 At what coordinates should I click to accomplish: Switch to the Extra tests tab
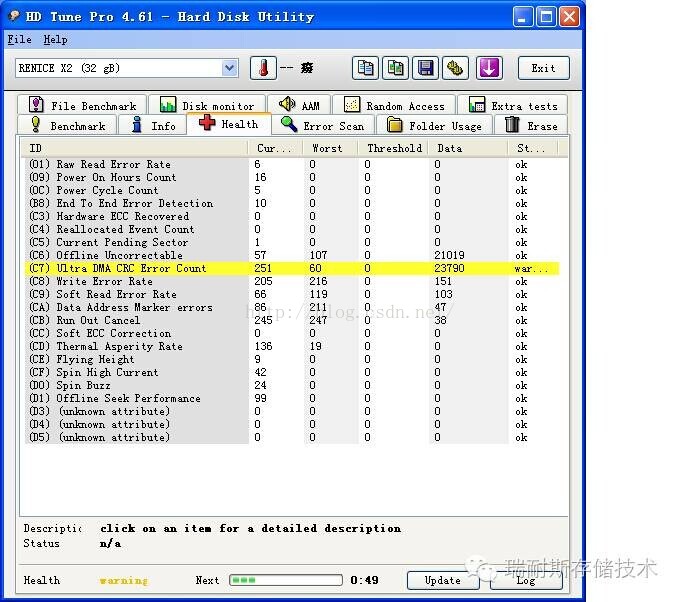point(513,105)
